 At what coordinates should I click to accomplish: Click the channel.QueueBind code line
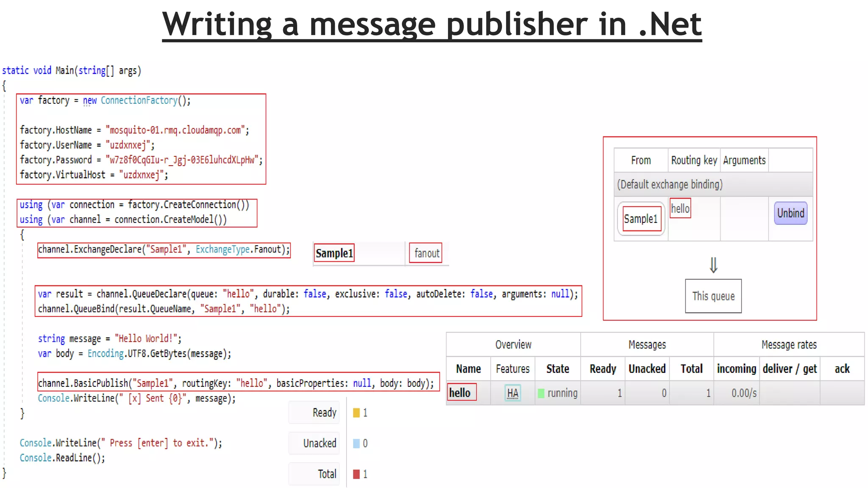(x=164, y=309)
